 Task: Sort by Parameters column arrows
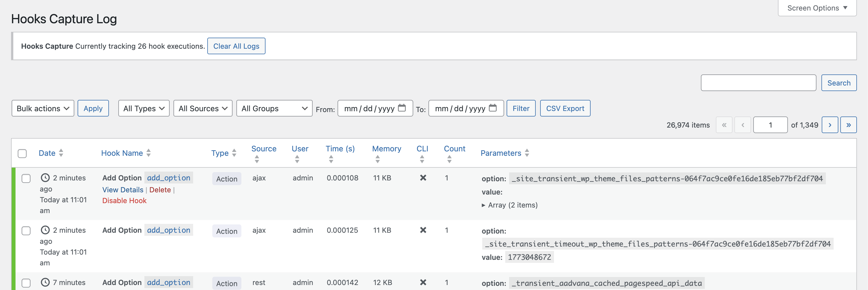click(x=527, y=153)
